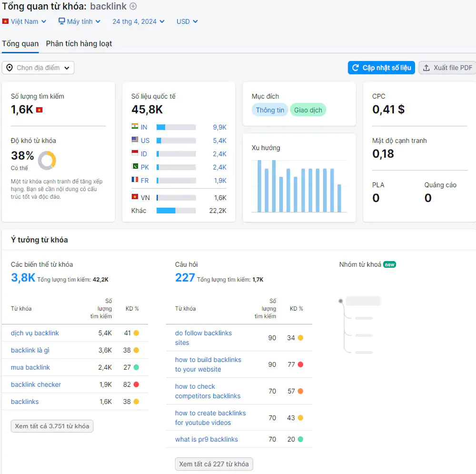
Task: Click the Khác progress bar in international data
Action: (x=176, y=211)
